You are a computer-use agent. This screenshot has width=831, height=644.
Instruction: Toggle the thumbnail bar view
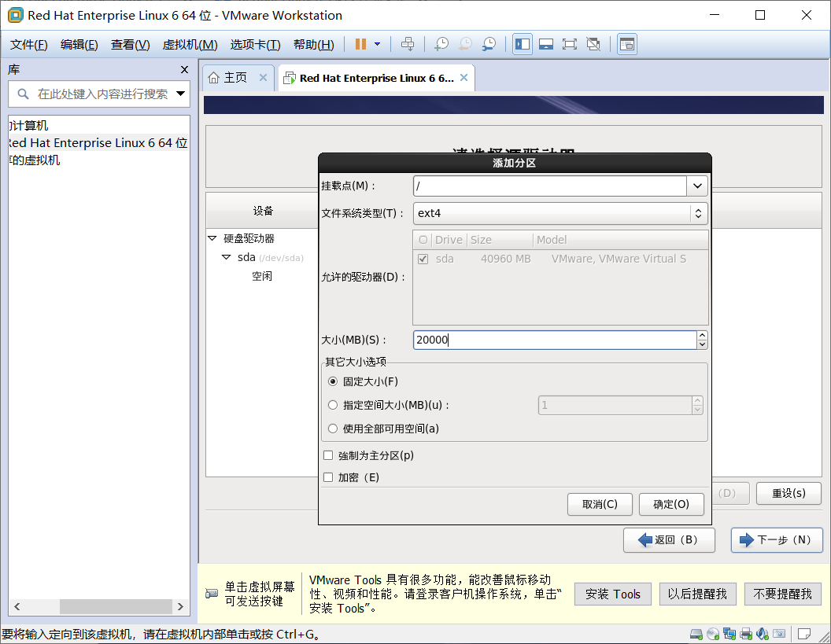pyautogui.click(x=546, y=44)
